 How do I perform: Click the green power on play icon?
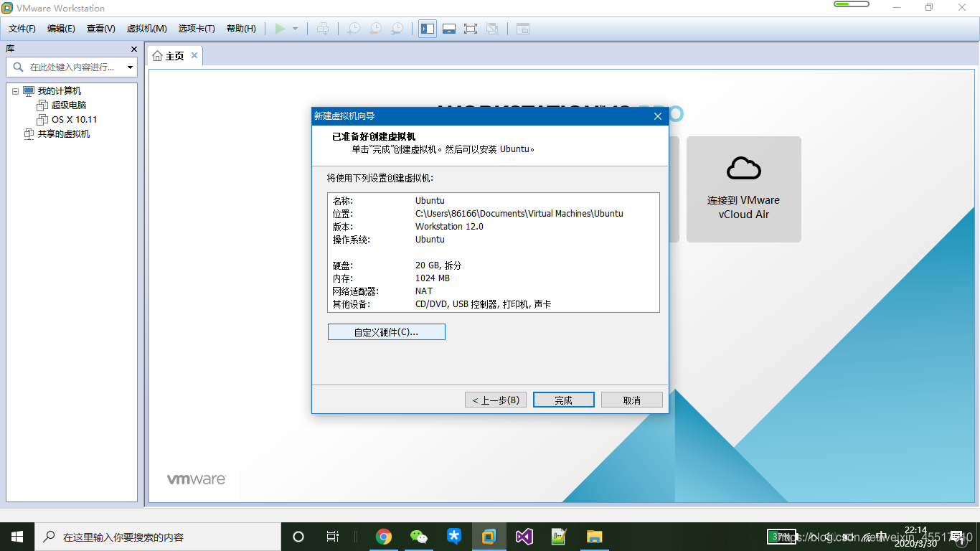click(x=280, y=29)
